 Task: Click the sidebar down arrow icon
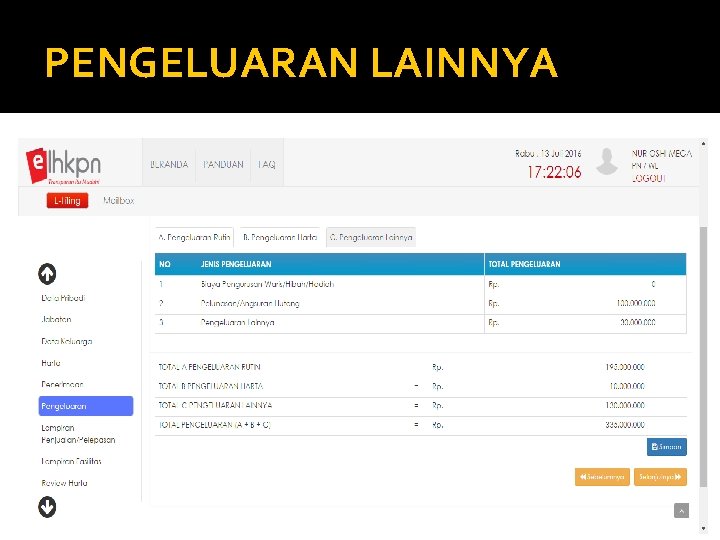(47, 507)
